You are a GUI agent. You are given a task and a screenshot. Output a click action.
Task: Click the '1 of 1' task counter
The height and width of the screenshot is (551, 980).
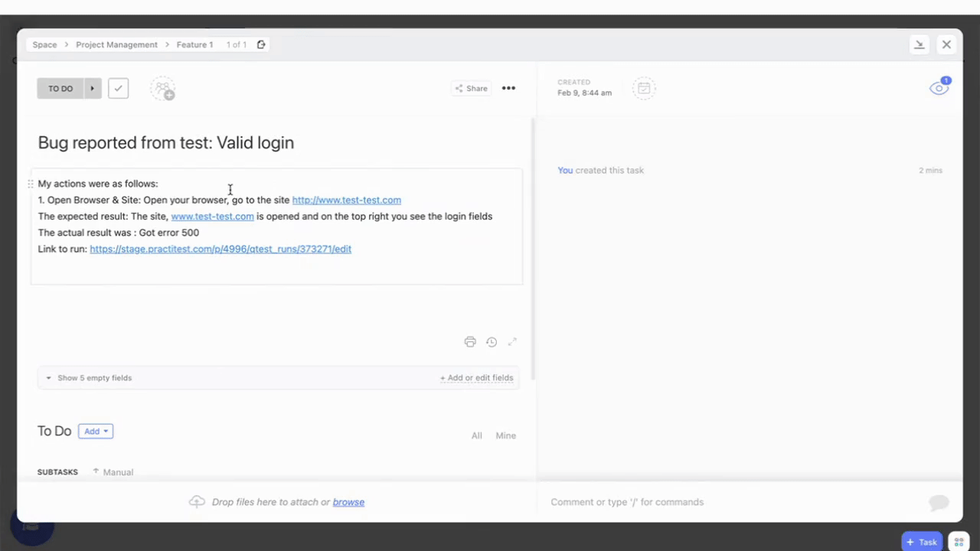pyautogui.click(x=237, y=44)
